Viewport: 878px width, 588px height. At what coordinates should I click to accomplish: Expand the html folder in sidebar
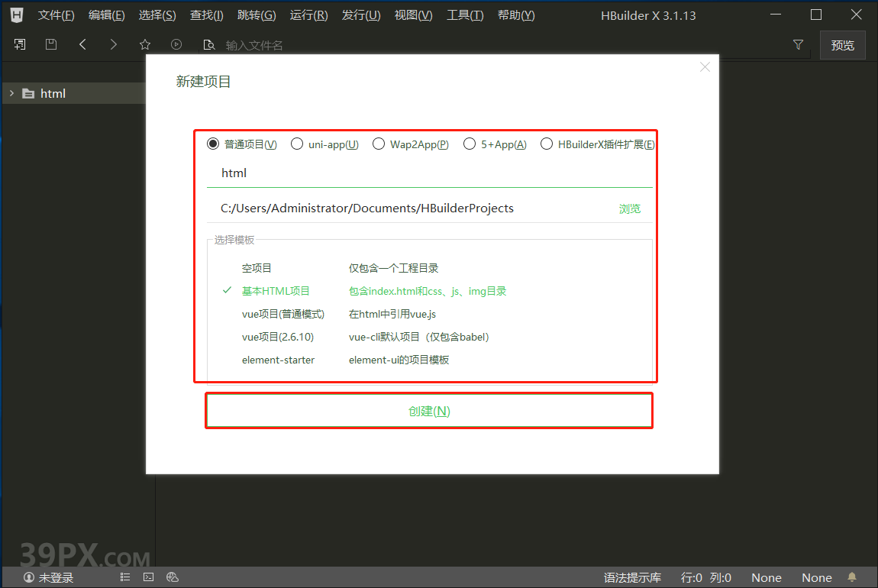pyautogui.click(x=11, y=92)
